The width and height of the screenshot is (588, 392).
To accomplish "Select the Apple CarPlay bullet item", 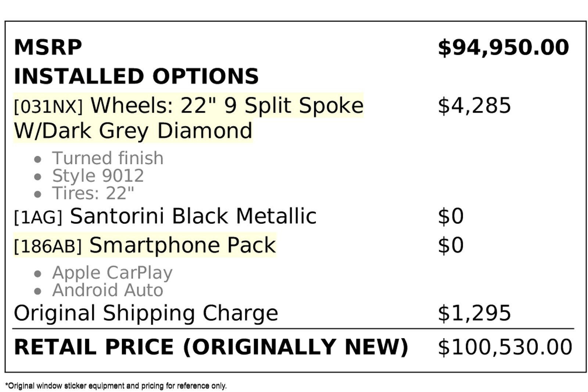I will (112, 273).
